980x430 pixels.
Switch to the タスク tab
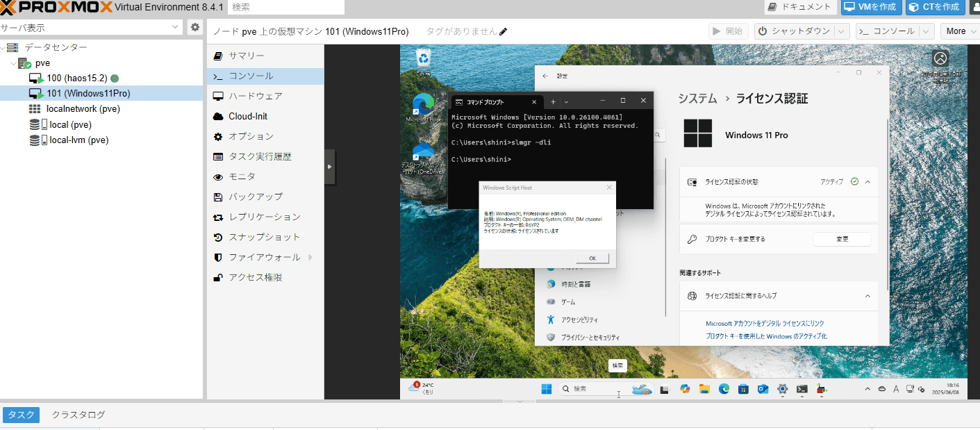[21, 415]
